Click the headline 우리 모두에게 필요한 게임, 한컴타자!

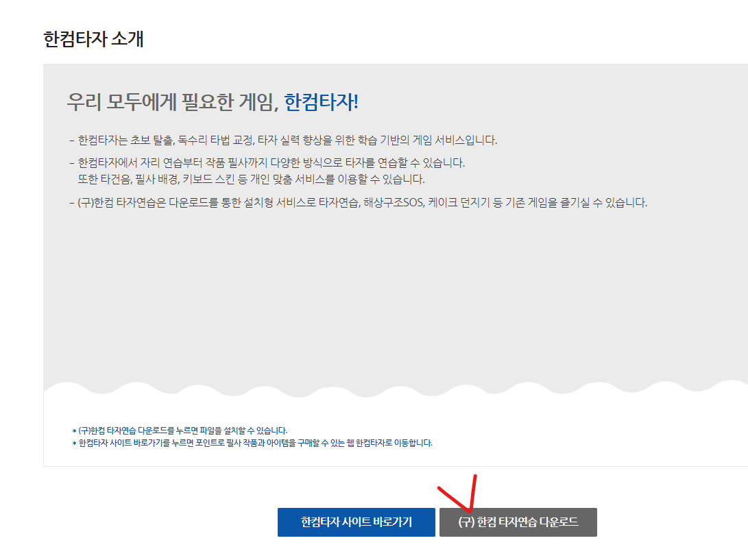point(213,102)
